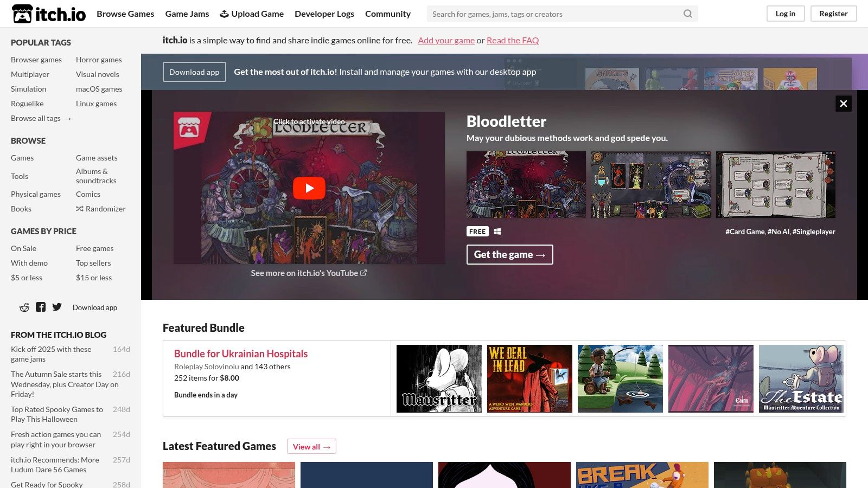Filter games $5 or less

tap(27, 278)
